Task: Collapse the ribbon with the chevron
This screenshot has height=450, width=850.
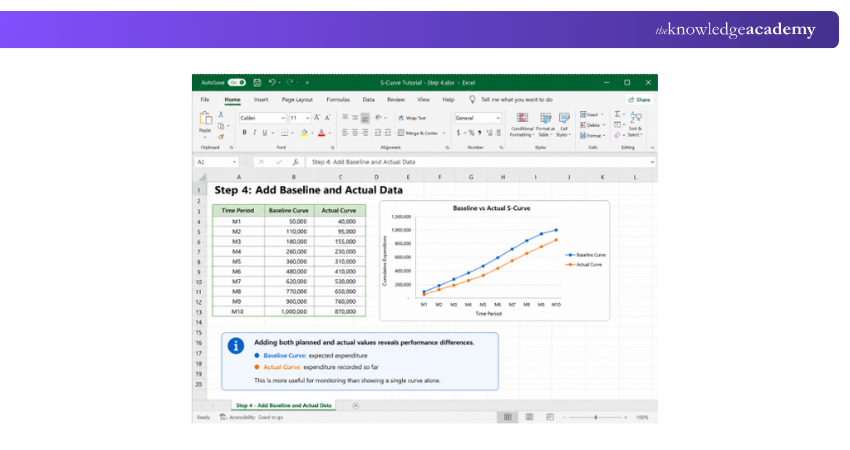Action: [x=652, y=147]
